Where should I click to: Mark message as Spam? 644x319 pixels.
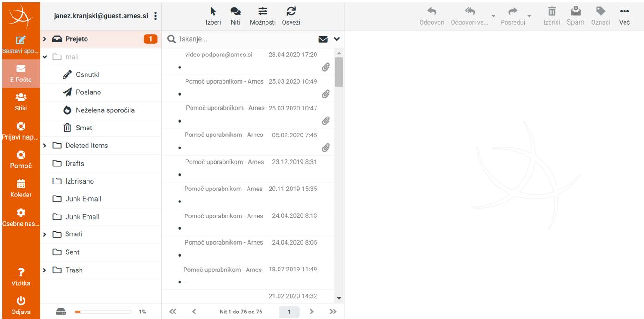[x=576, y=16]
